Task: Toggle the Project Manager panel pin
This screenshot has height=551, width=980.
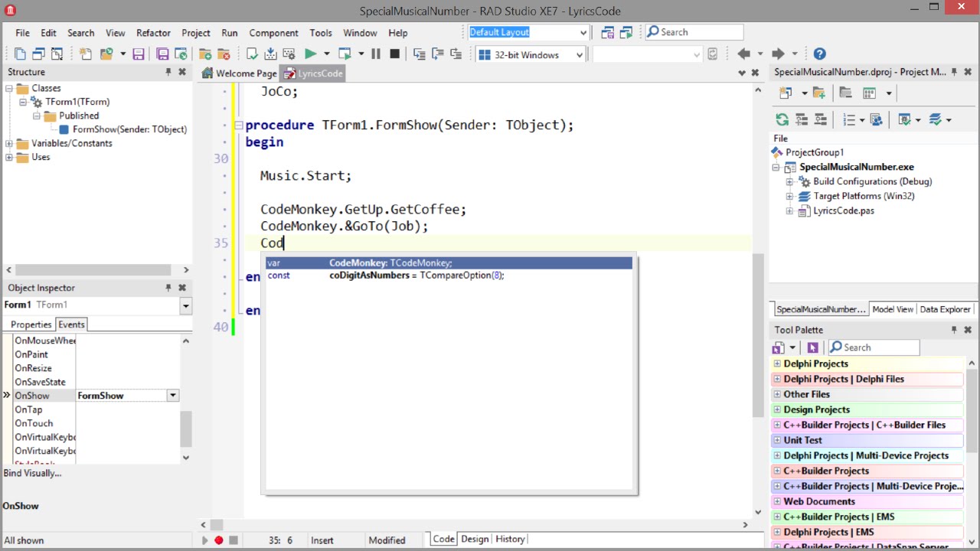Action: [954, 72]
